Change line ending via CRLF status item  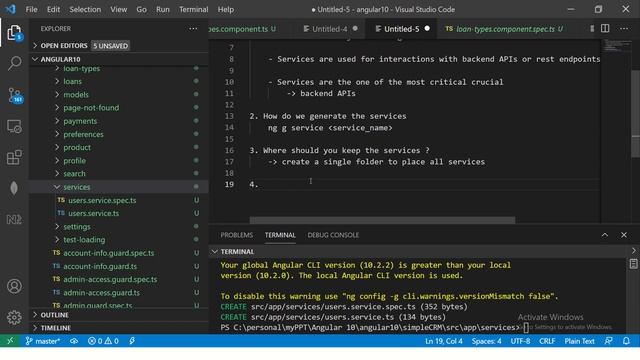(x=547, y=341)
